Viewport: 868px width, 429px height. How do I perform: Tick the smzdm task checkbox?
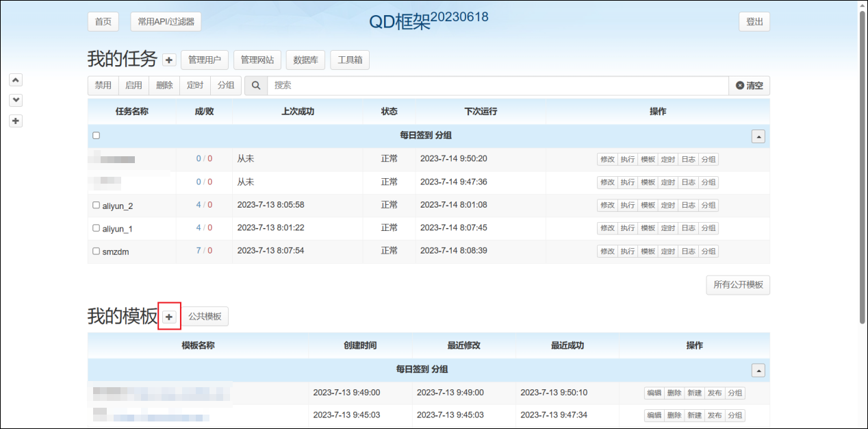click(x=96, y=251)
